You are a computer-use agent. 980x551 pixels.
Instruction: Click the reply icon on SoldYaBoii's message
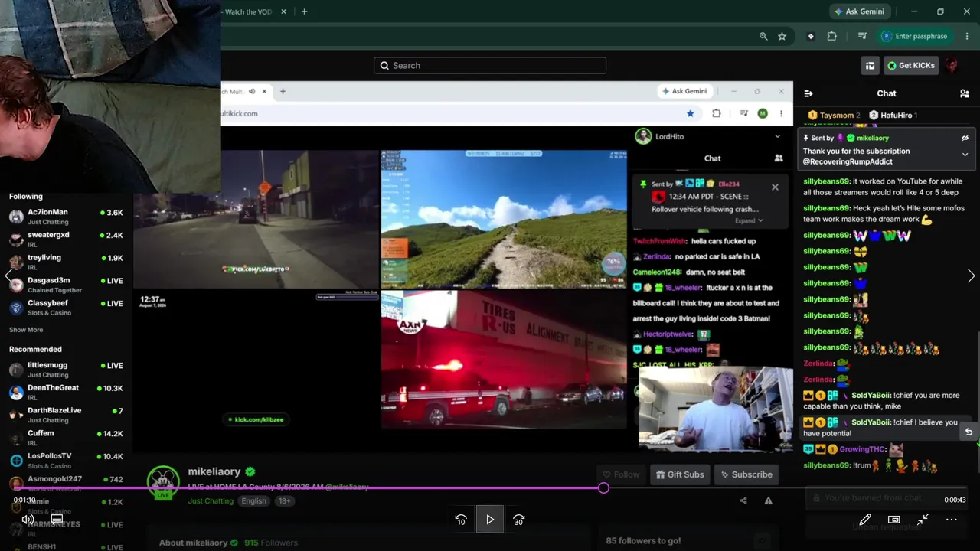[x=969, y=432]
